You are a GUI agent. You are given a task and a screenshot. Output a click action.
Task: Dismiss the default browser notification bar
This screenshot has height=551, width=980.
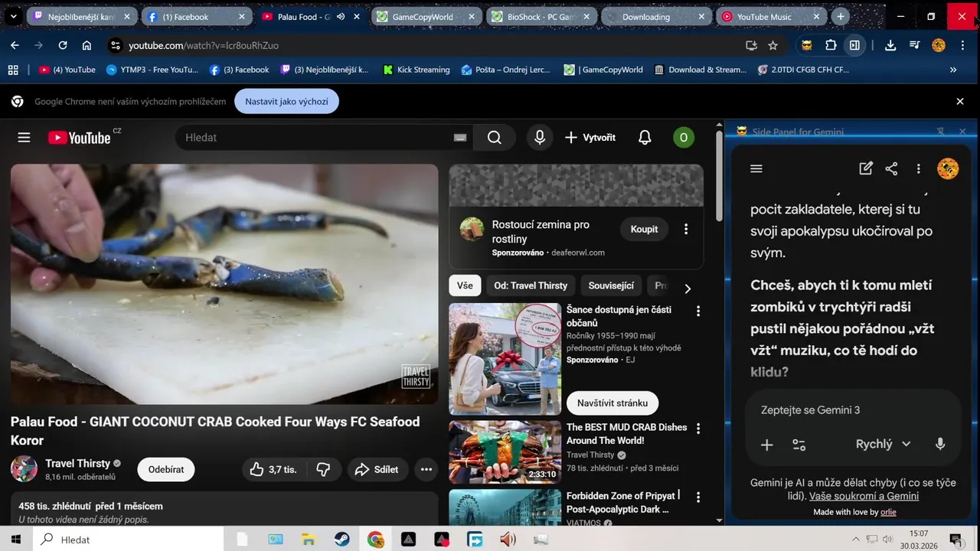pyautogui.click(x=960, y=101)
